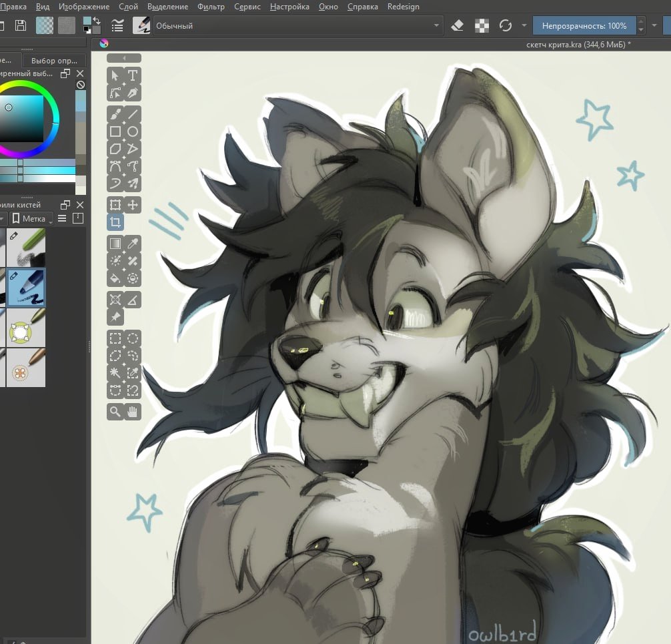Select the Ellipse shape tool

coord(133,131)
